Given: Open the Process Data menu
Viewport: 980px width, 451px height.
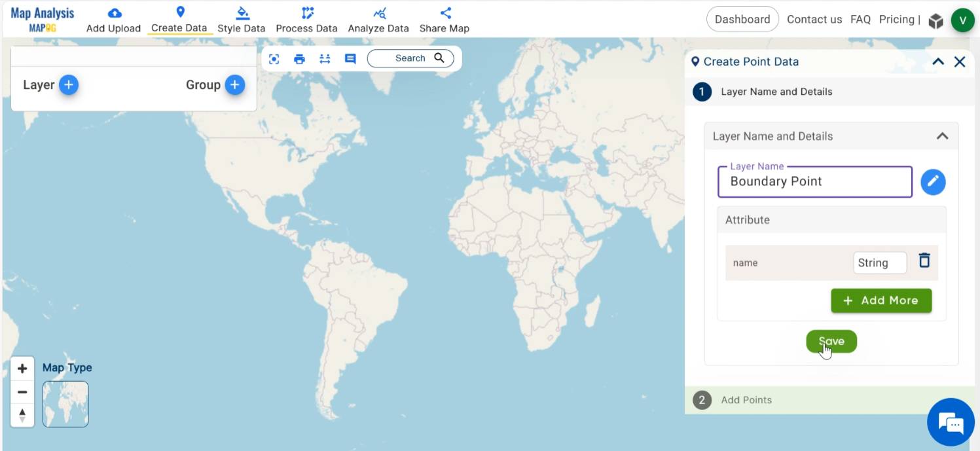Looking at the screenshot, I should pyautogui.click(x=306, y=20).
